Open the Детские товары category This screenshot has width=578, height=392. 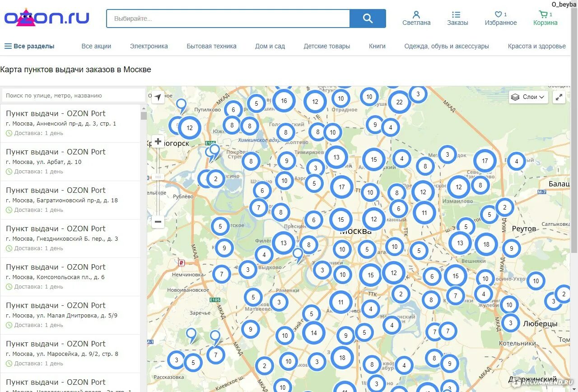click(x=327, y=46)
